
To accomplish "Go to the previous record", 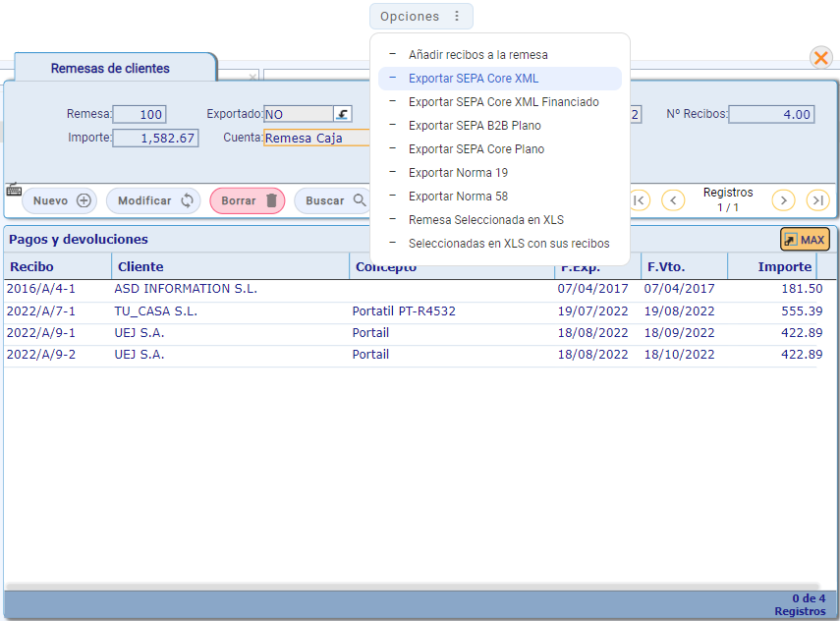I will [x=673, y=200].
